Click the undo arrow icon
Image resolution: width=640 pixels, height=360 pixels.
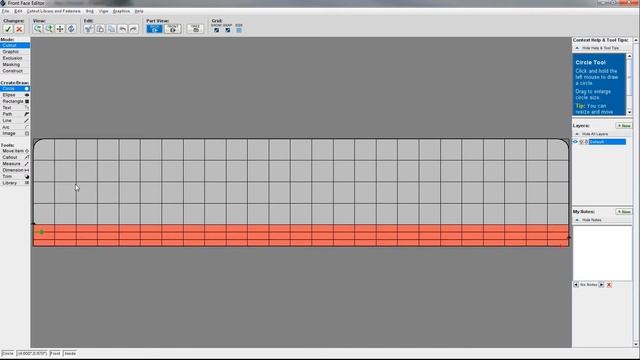[x=122, y=29]
